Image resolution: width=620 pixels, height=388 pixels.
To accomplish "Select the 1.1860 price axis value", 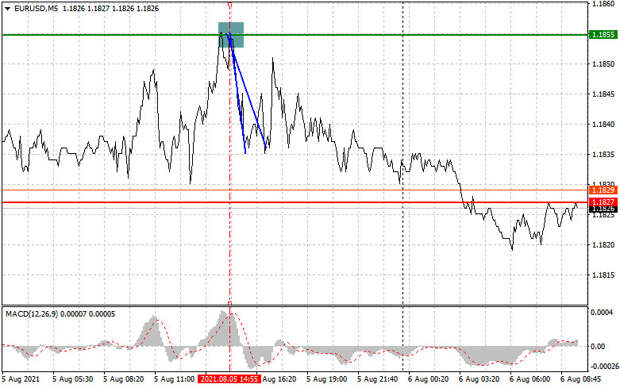I will coord(603,4).
